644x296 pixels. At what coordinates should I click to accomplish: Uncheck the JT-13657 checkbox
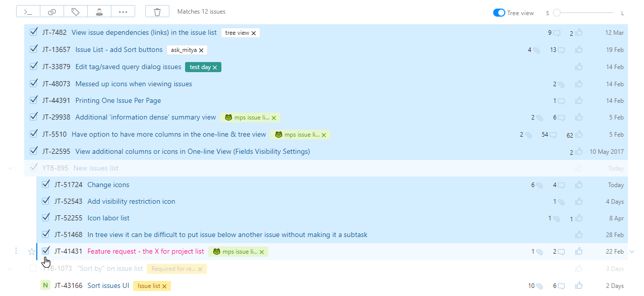click(34, 49)
